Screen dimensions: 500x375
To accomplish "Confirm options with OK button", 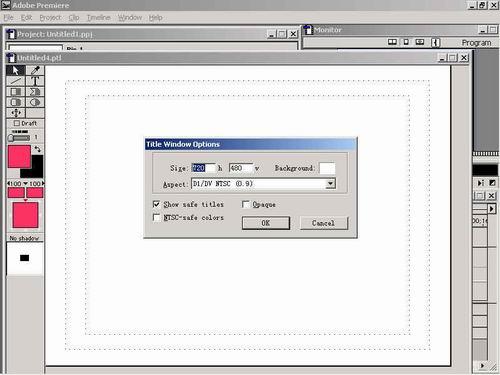I will point(266,223).
